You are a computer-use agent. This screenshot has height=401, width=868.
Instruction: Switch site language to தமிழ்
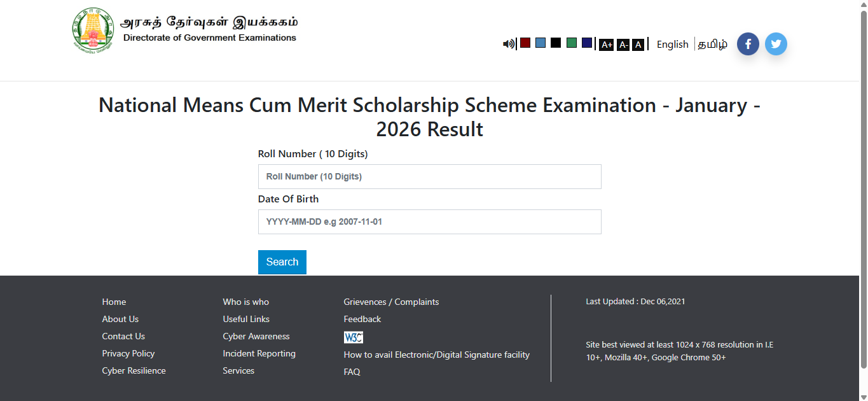click(712, 45)
